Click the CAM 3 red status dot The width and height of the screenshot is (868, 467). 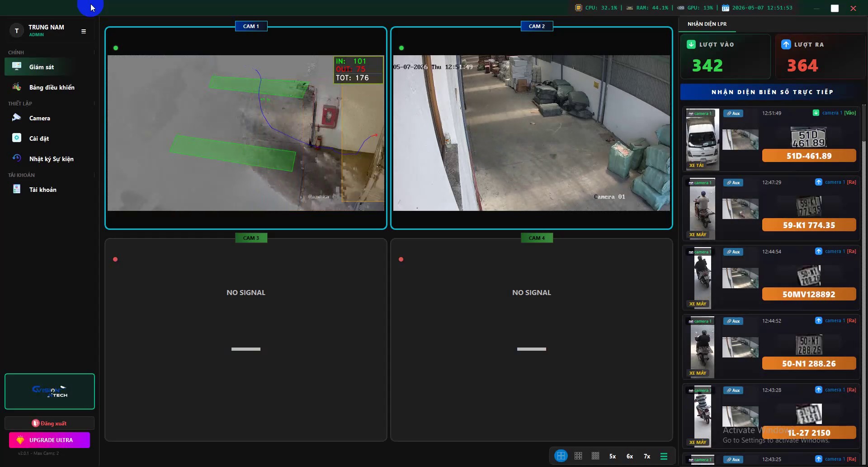[115, 259]
